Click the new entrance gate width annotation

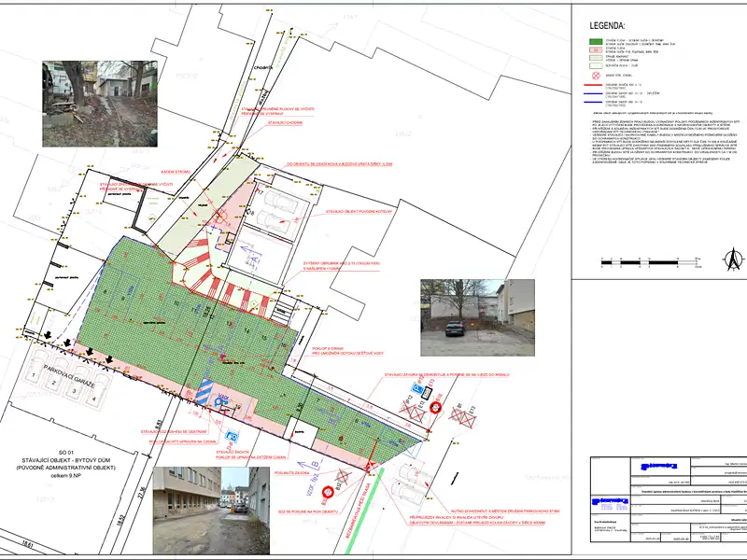pyautogui.click(x=339, y=164)
